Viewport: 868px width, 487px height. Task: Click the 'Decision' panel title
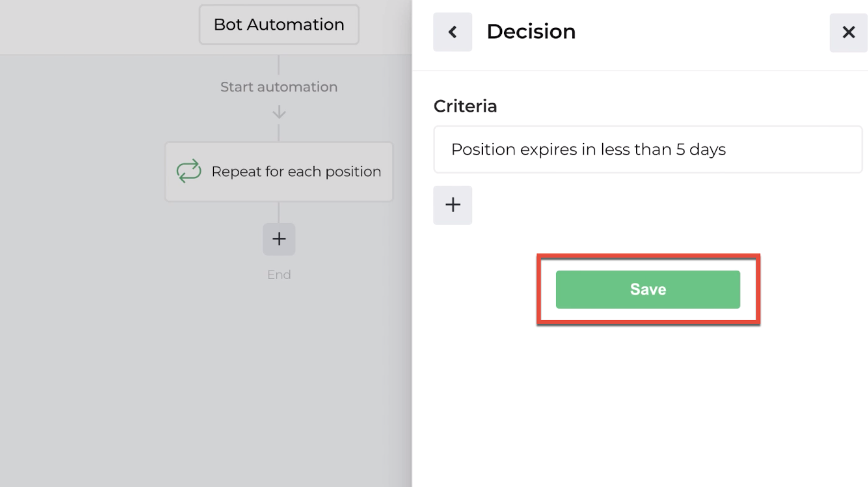[x=531, y=31]
